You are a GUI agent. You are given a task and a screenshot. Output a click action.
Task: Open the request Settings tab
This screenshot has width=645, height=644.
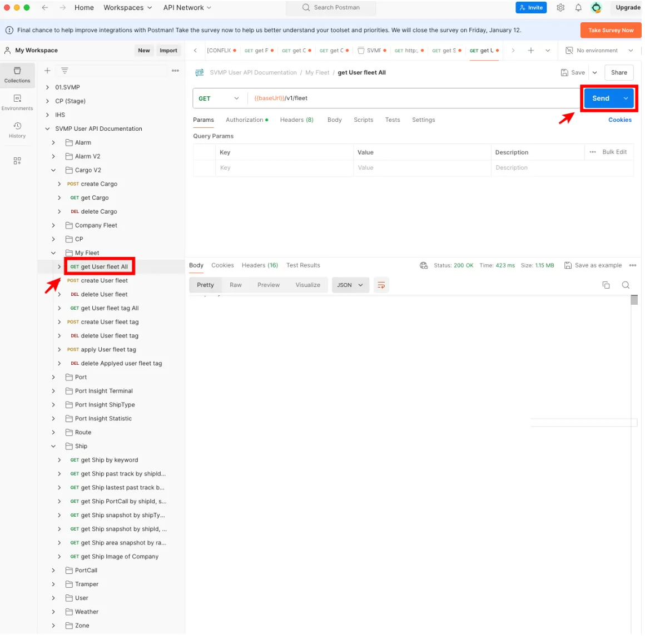coord(424,120)
